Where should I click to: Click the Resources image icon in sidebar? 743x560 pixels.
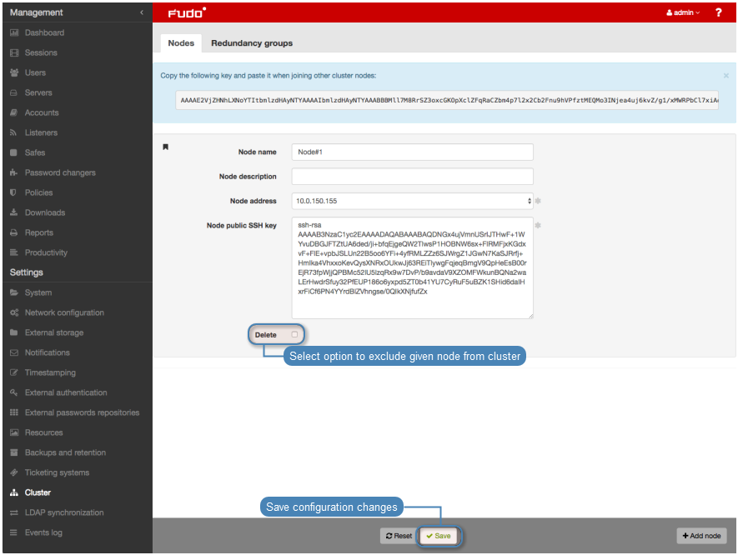14,432
